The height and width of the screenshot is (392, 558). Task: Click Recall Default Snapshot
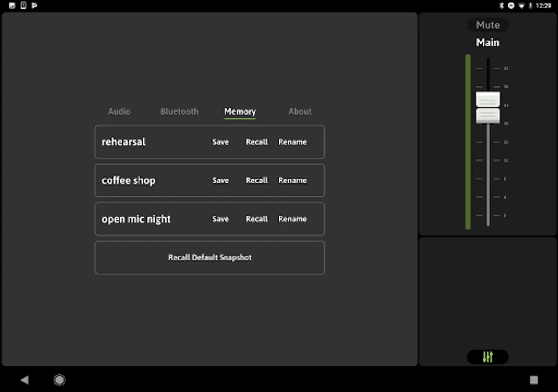pyautogui.click(x=210, y=257)
